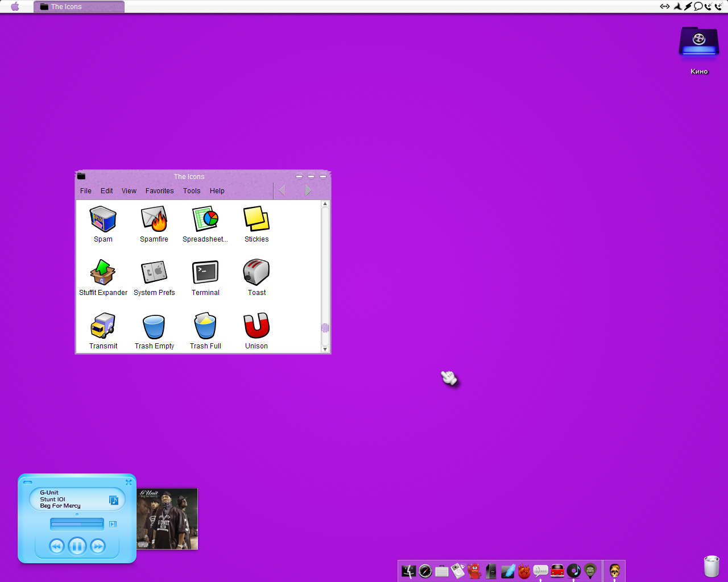The image size is (728, 582).
Task: Open the red devil icon in dock
Action: (x=475, y=571)
